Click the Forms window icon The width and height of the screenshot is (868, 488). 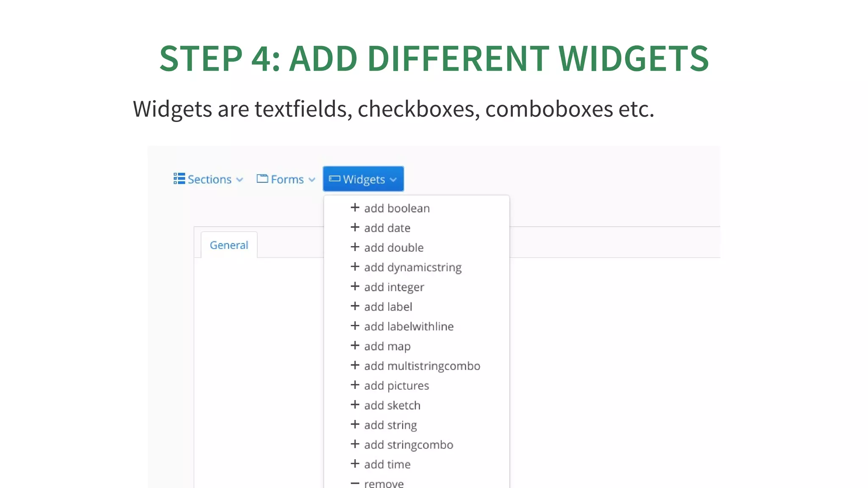coord(262,179)
